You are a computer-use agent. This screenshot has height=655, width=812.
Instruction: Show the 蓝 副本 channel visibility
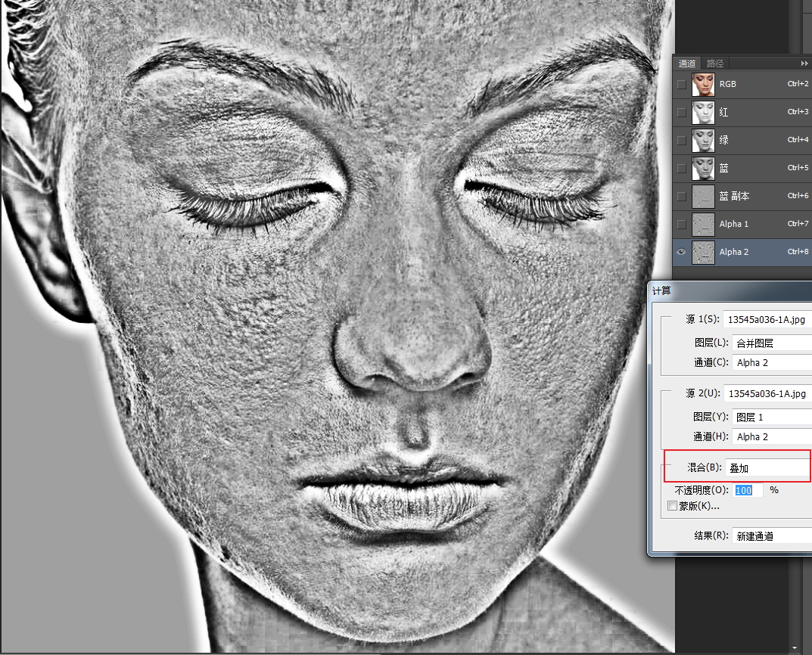(x=682, y=196)
